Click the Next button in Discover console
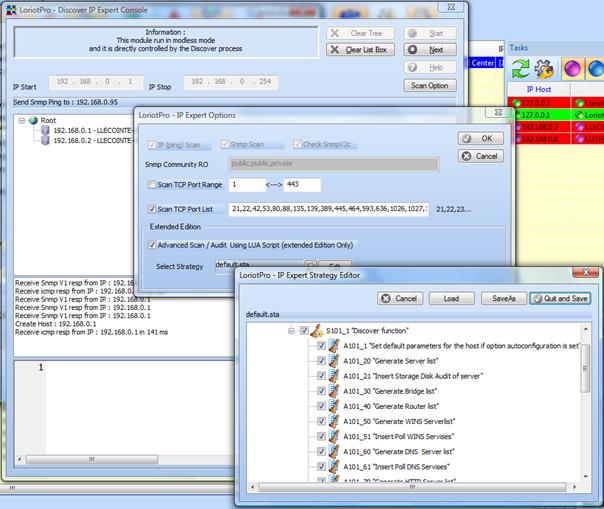Screen dimensions: 604x509 430,50
